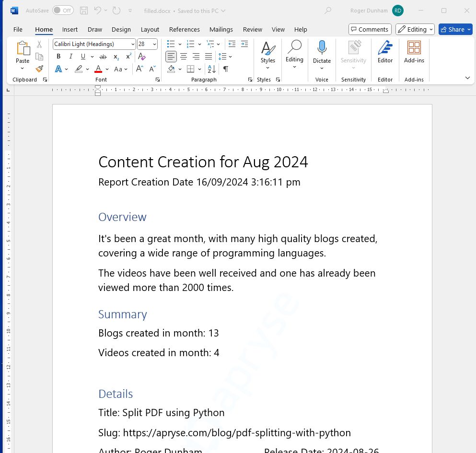Click the tab selector at ruler corner

pyautogui.click(x=8, y=90)
